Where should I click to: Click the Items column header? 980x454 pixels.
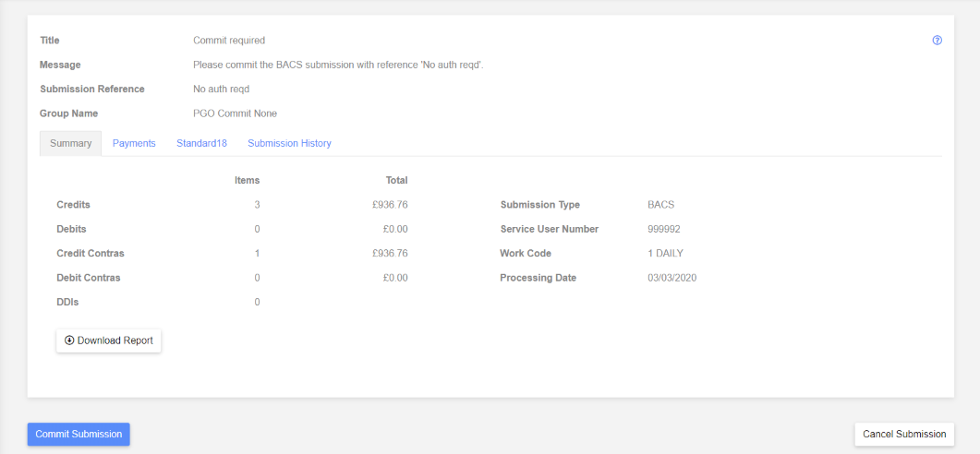click(x=247, y=181)
